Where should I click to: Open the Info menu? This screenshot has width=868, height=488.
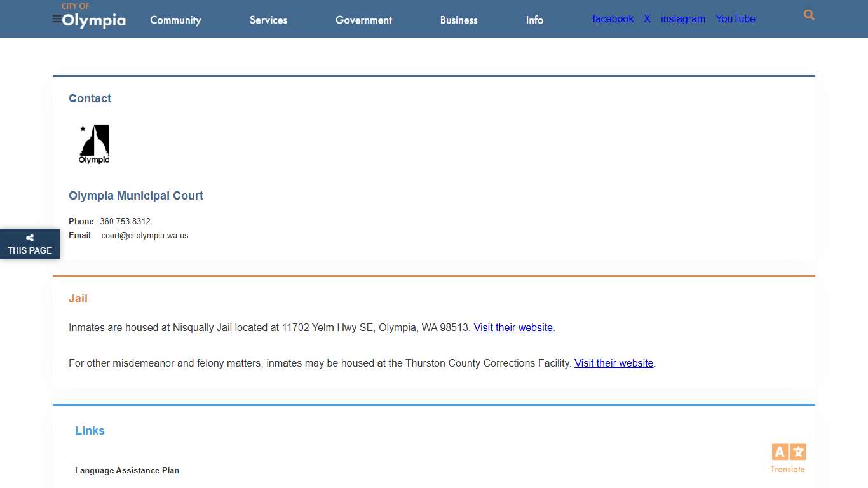tap(534, 20)
